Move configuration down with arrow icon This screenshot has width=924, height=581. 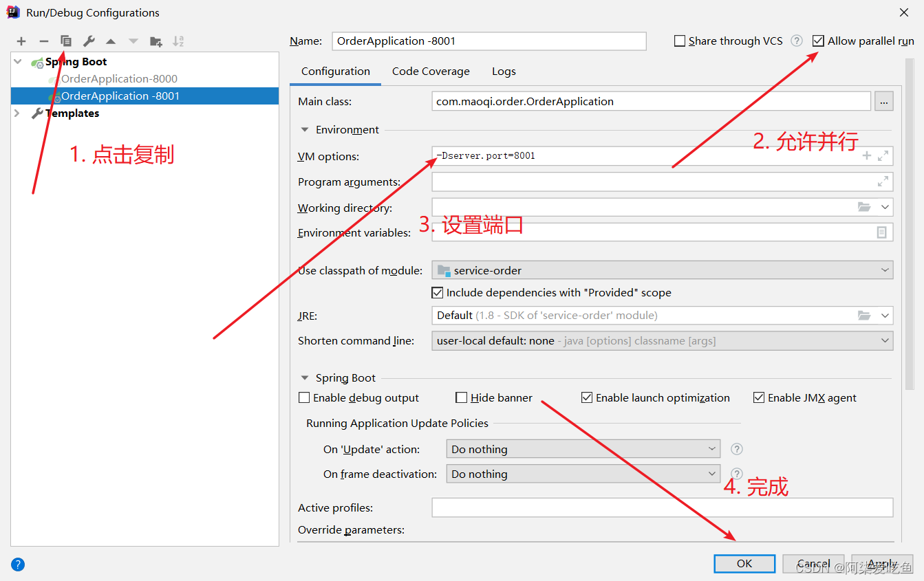[133, 41]
